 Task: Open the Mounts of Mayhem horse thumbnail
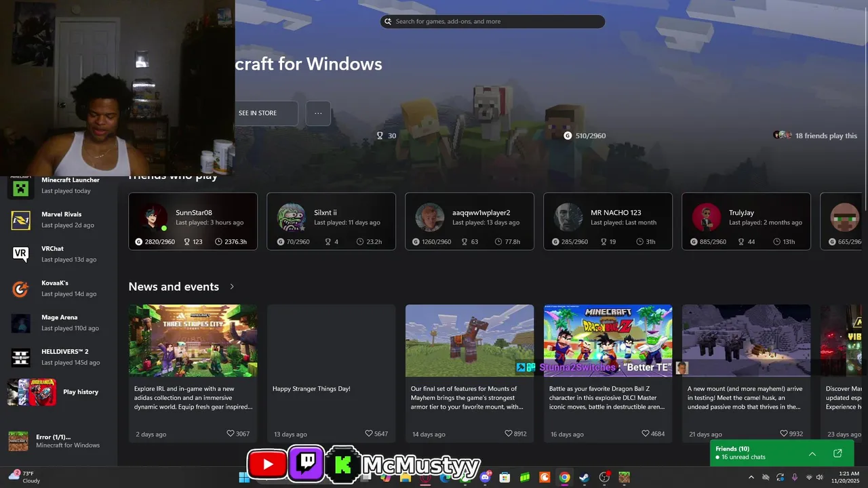click(469, 340)
